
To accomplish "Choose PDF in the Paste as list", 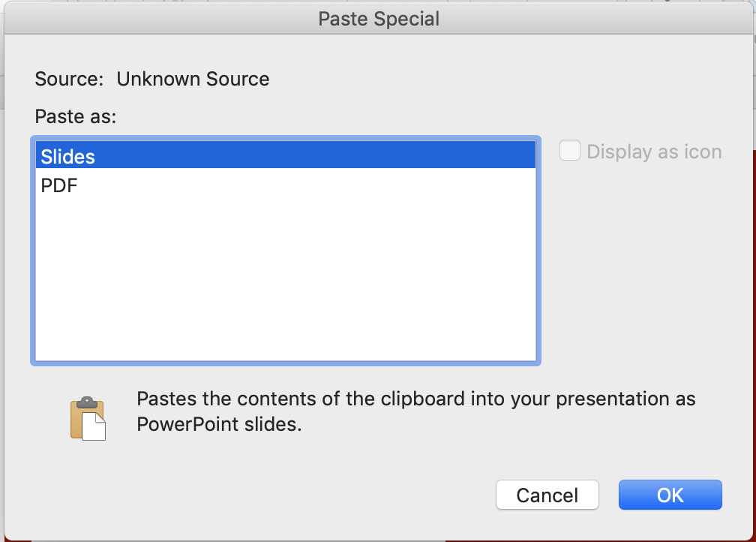I will pos(59,185).
